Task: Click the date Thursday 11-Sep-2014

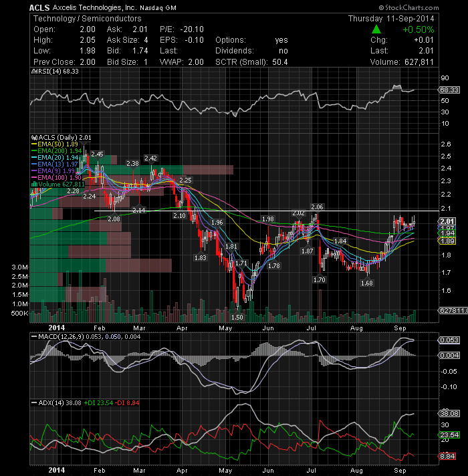Action: pos(391,19)
